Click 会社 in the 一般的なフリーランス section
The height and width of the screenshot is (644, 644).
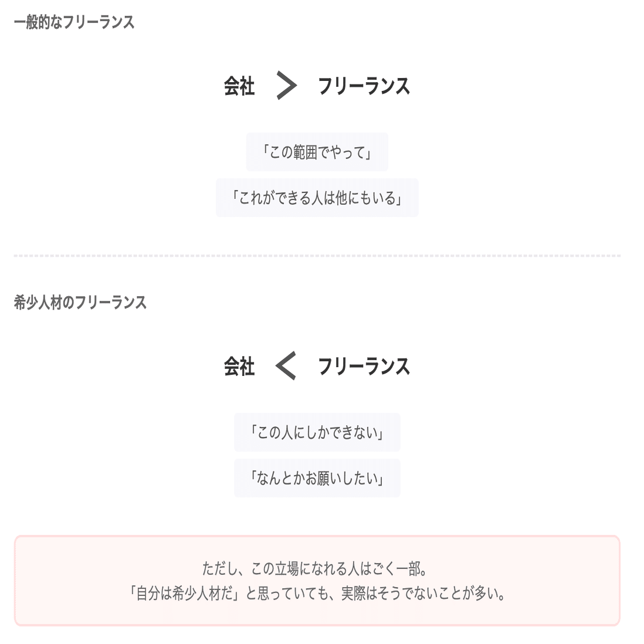239,86
